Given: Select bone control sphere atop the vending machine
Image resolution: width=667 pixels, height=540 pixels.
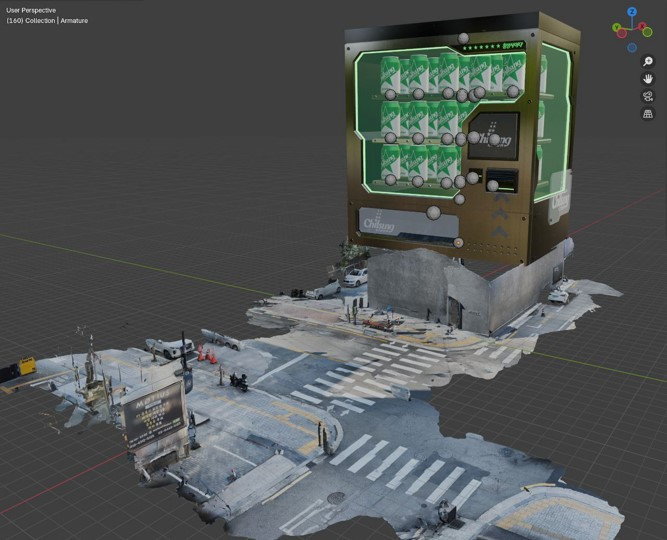Looking at the screenshot, I should point(463,38).
